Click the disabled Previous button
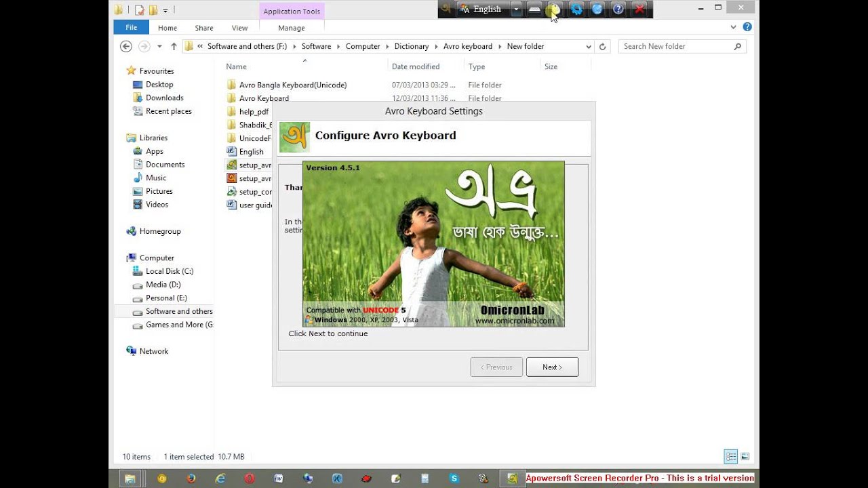The image size is (868, 488). click(496, 367)
